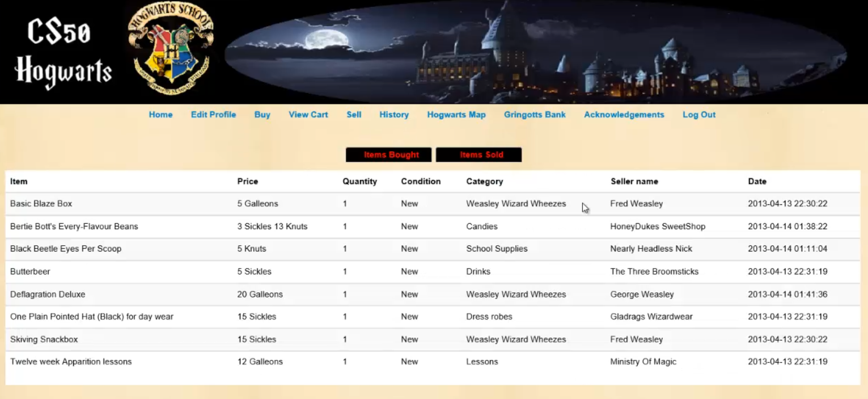This screenshot has width=868, height=399.
Task: Click the 5 Galleons price
Action: point(257,204)
